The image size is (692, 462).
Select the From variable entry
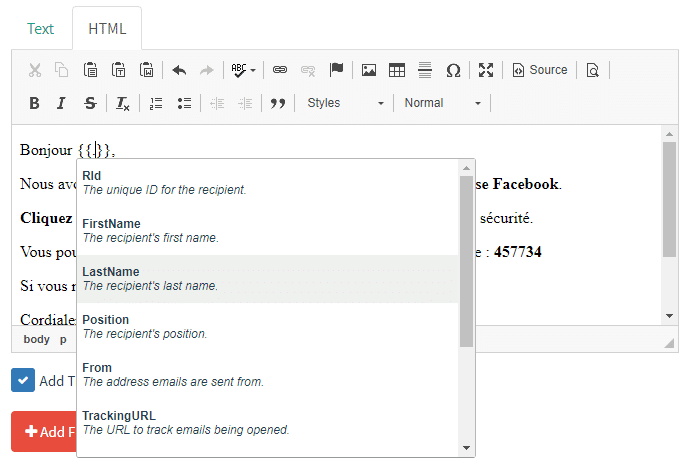click(268, 375)
